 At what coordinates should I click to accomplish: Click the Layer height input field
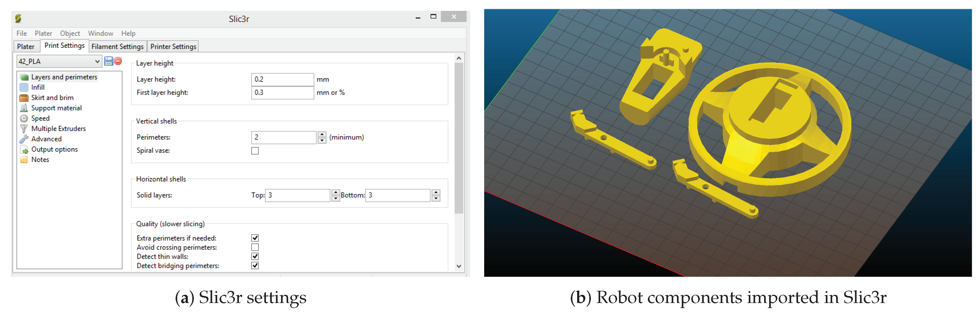pos(283,79)
